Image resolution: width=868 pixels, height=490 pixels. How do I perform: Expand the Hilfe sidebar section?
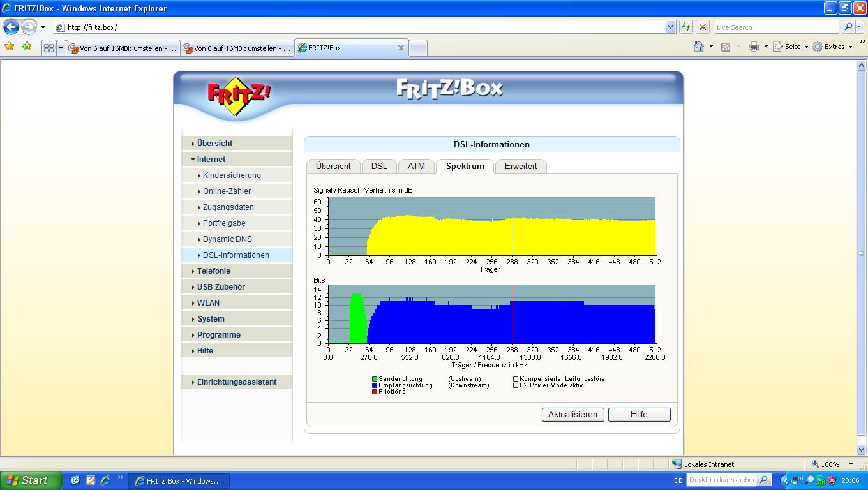coord(237,351)
